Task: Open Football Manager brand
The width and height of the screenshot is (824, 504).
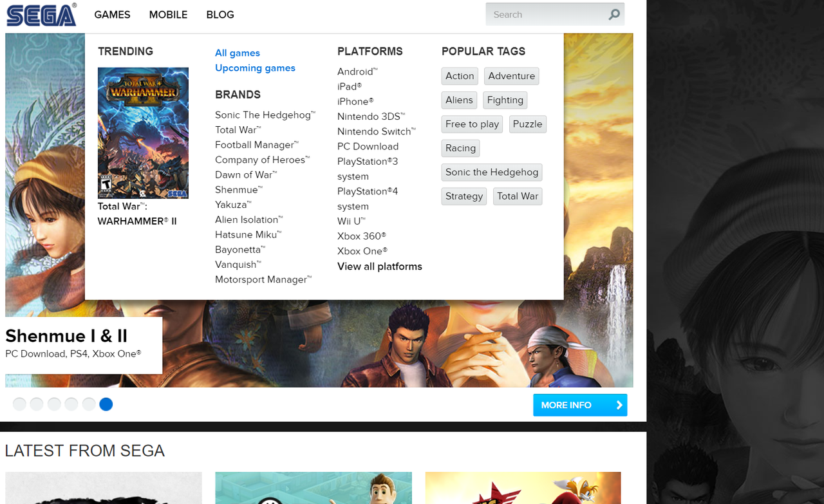Action: [257, 145]
